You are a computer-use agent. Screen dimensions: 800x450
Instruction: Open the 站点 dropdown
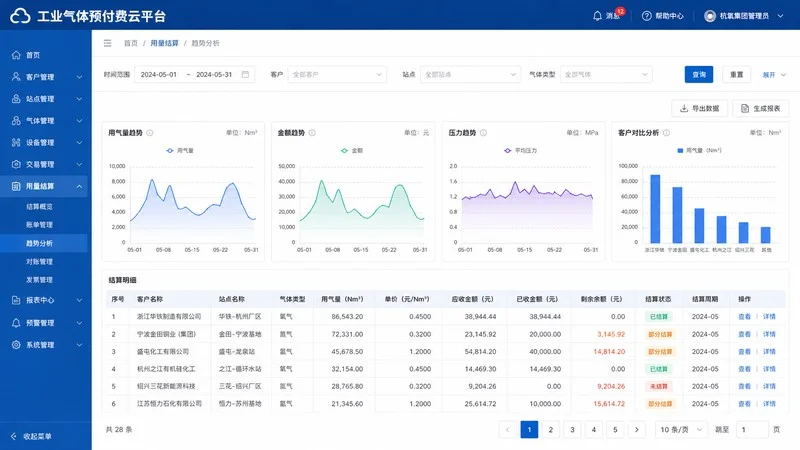point(470,74)
